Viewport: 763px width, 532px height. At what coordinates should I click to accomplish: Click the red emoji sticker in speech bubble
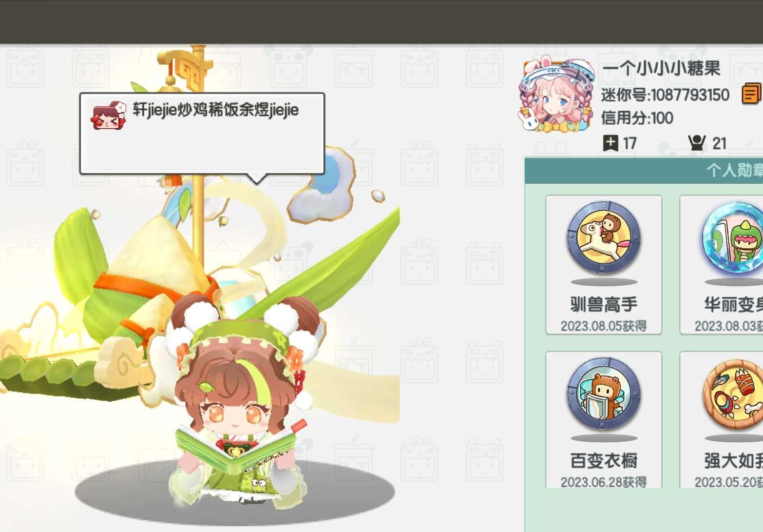[x=108, y=115]
